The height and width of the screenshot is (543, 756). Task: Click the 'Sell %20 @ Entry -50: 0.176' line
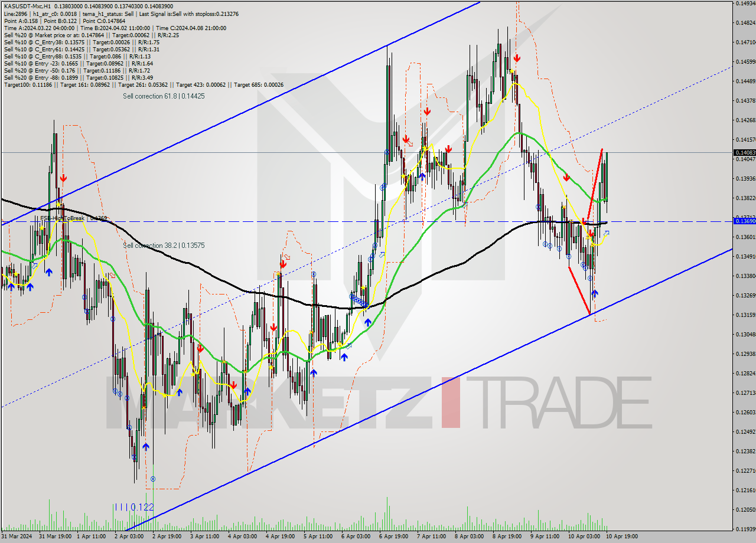(78, 70)
